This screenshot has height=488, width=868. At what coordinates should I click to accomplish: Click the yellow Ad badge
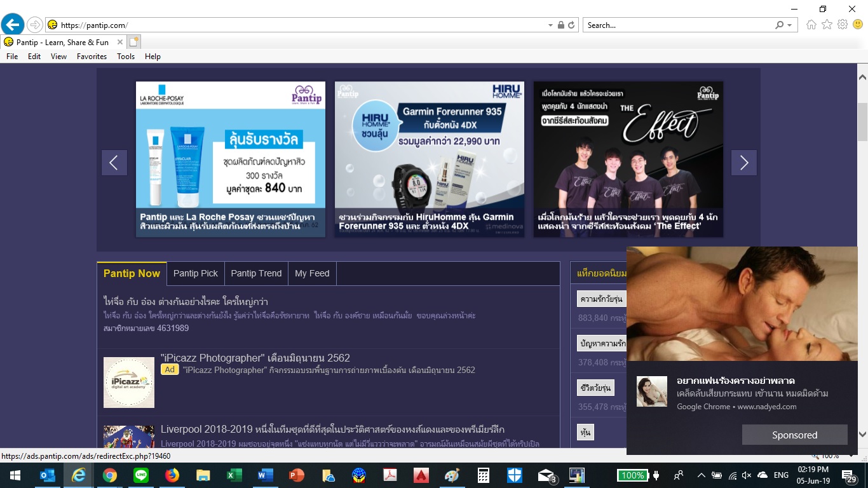coord(170,370)
